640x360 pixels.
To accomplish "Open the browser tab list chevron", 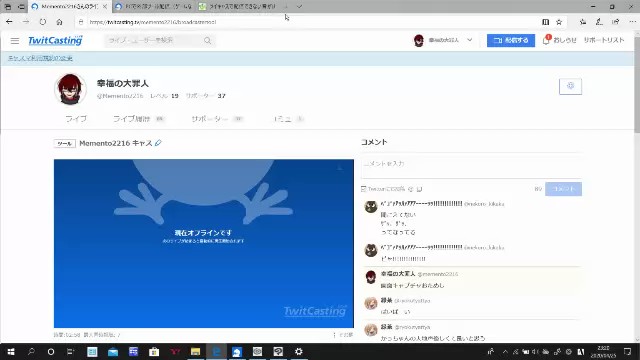I will click(x=299, y=7).
